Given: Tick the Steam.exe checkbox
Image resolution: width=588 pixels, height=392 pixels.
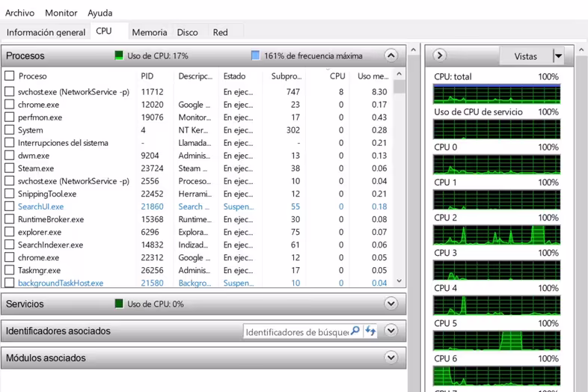Looking at the screenshot, I should coord(10,168).
